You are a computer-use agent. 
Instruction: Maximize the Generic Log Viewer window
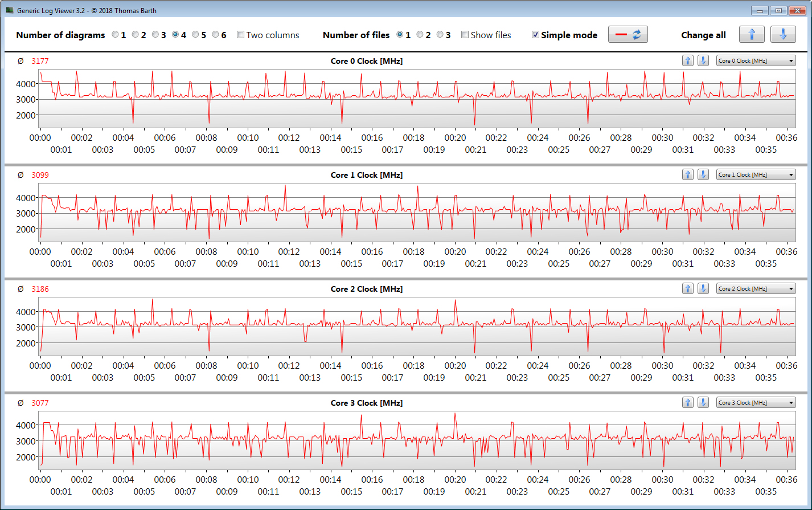(x=778, y=10)
